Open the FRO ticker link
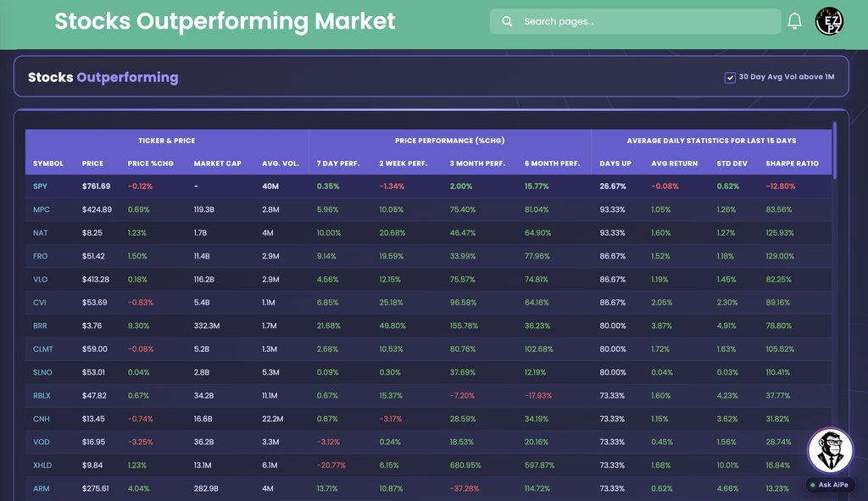 [41, 256]
